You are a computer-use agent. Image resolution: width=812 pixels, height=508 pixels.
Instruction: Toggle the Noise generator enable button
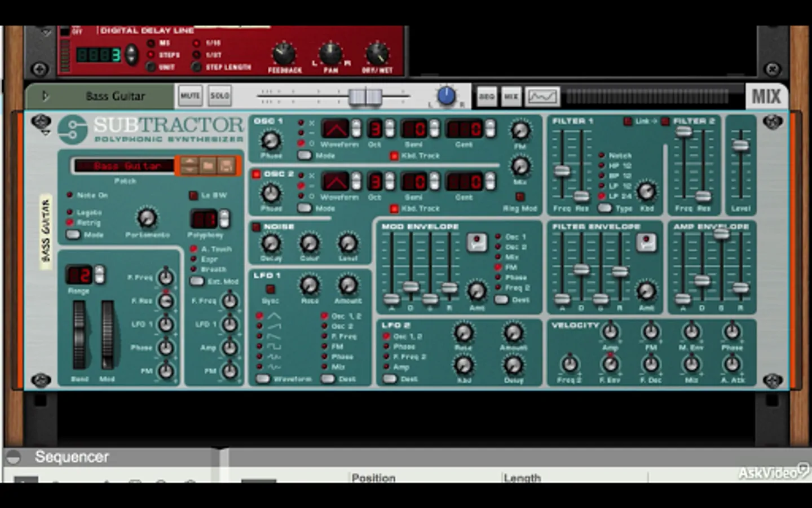(x=256, y=227)
